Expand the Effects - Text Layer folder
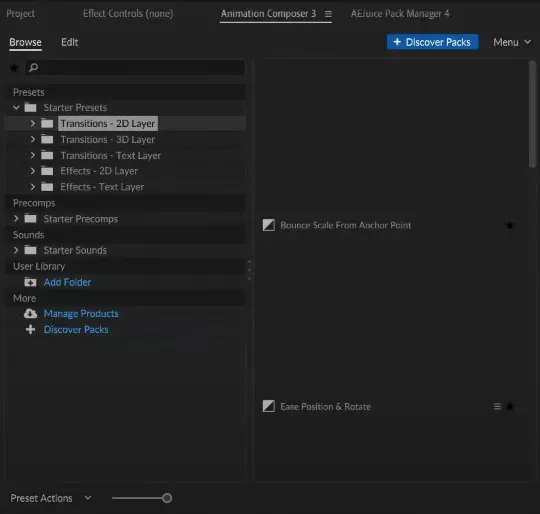Viewport: 540px width, 514px height. click(33, 187)
